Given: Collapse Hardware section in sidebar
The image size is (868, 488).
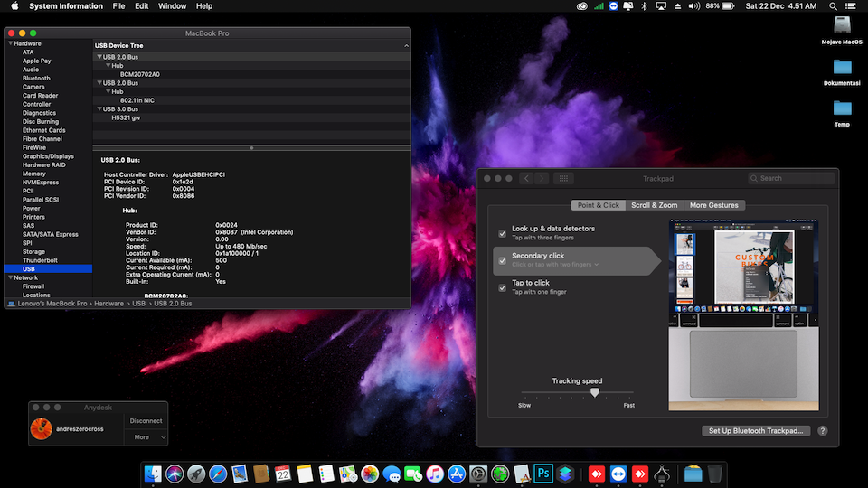Looking at the screenshot, I should 10,43.
